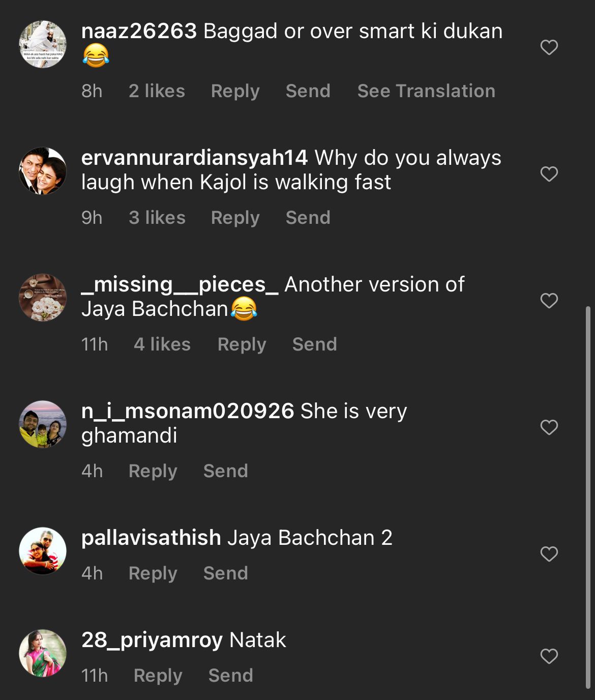This screenshot has width=595, height=700.
Task: Open ervannurardiansyah14's profile photo
Action: [x=43, y=171]
